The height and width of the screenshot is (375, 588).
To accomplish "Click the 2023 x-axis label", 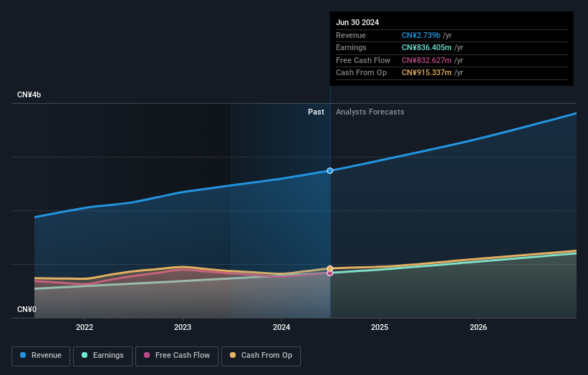I will click(x=183, y=328).
